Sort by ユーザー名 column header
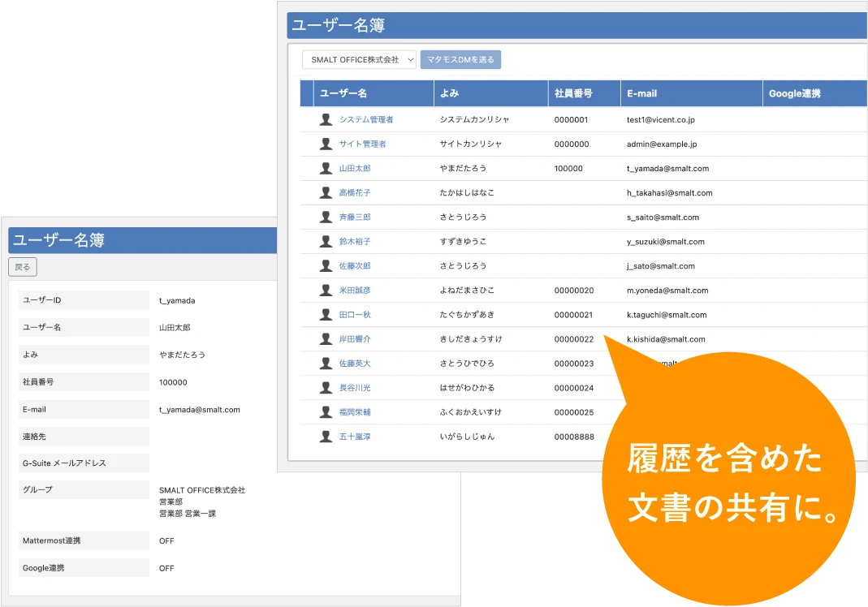 [343, 93]
